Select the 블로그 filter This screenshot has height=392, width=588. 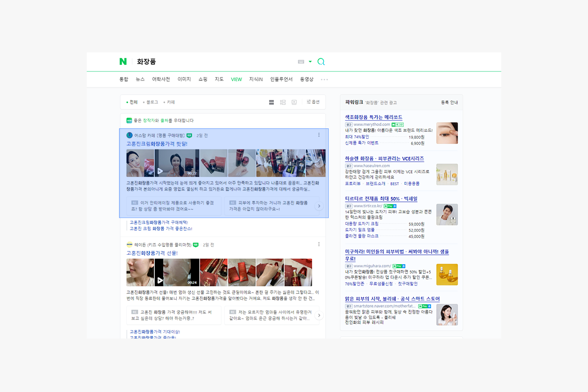pyautogui.click(x=150, y=102)
